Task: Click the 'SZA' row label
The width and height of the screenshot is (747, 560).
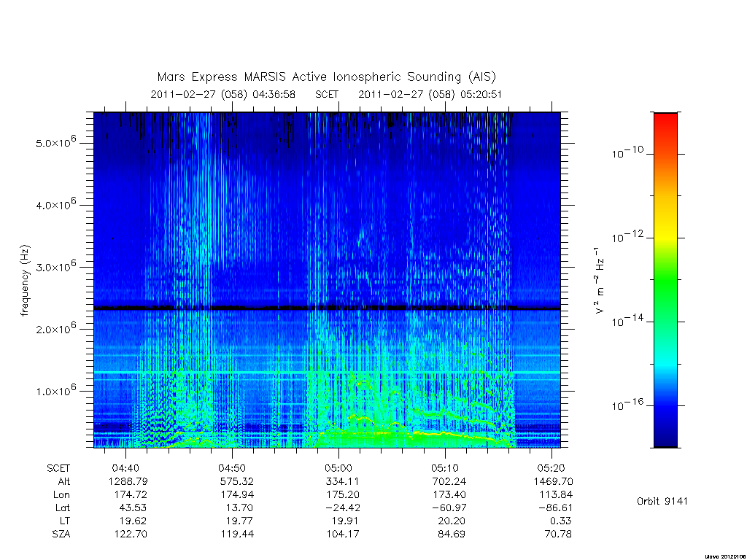Action: click(61, 534)
